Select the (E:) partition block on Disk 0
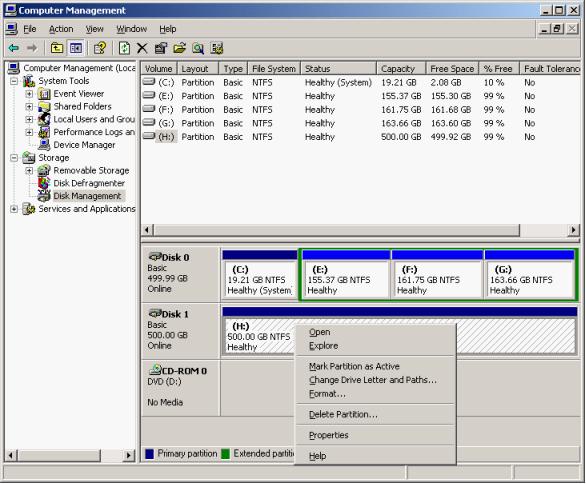Image resolution: width=586 pixels, height=484 pixels. (x=346, y=275)
